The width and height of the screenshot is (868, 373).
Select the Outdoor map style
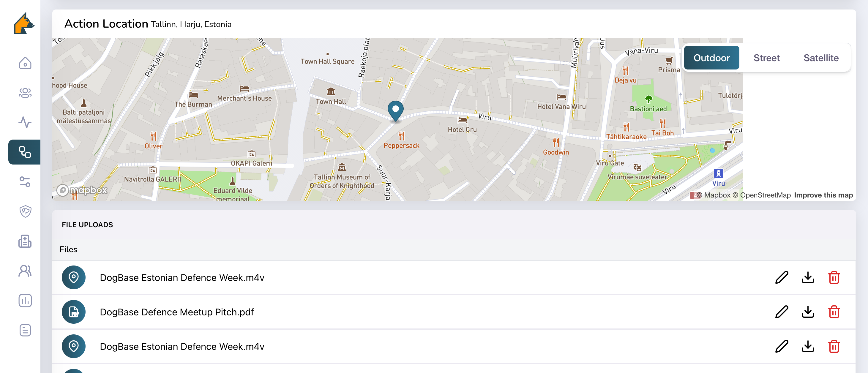(711, 58)
